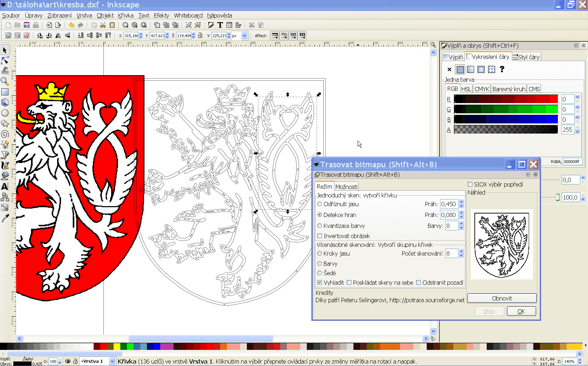This screenshot has height=366, width=588.
Task: Select the Node edit tool
Action: click(x=5, y=61)
